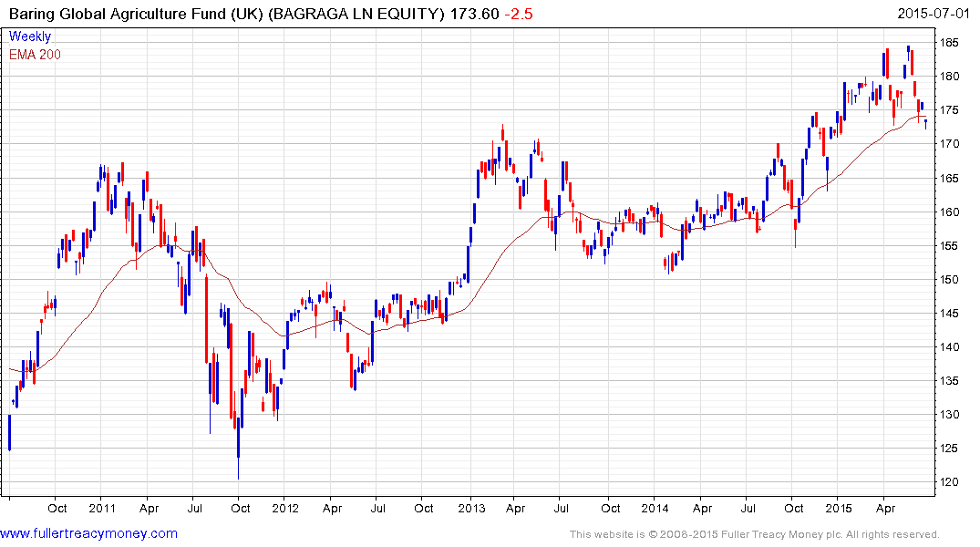The image size is (980, 547).
Task: Click the '125' price axis label
Action: coord(950,449)
